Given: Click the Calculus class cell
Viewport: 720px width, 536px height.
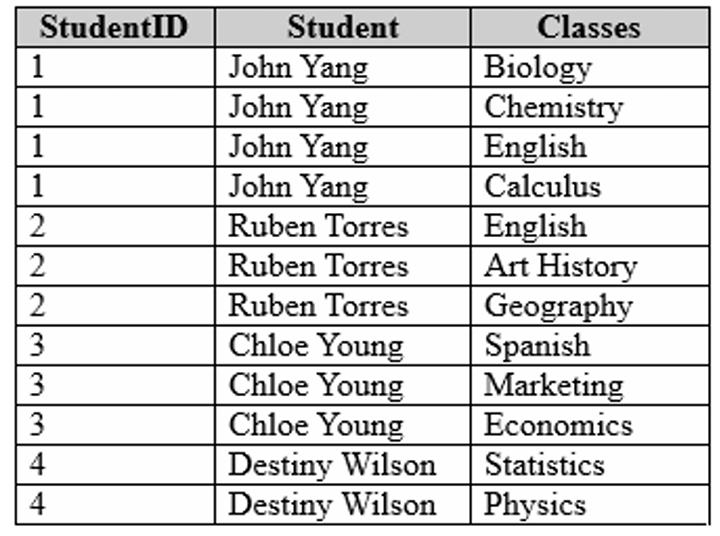Looking at the screenshot, I should click(543, 186).
